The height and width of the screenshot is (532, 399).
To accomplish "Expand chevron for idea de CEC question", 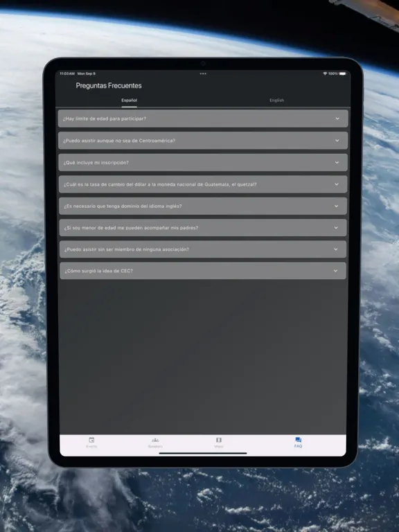I will point(335,271).
